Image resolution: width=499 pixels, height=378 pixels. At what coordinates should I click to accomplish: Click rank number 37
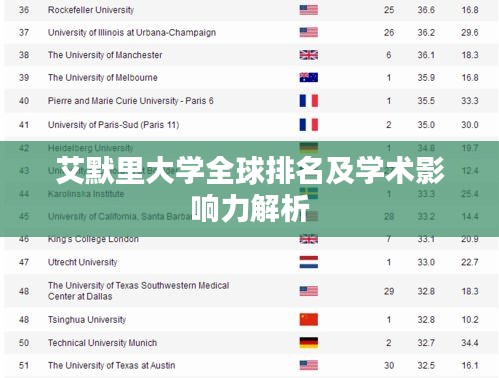24,33
